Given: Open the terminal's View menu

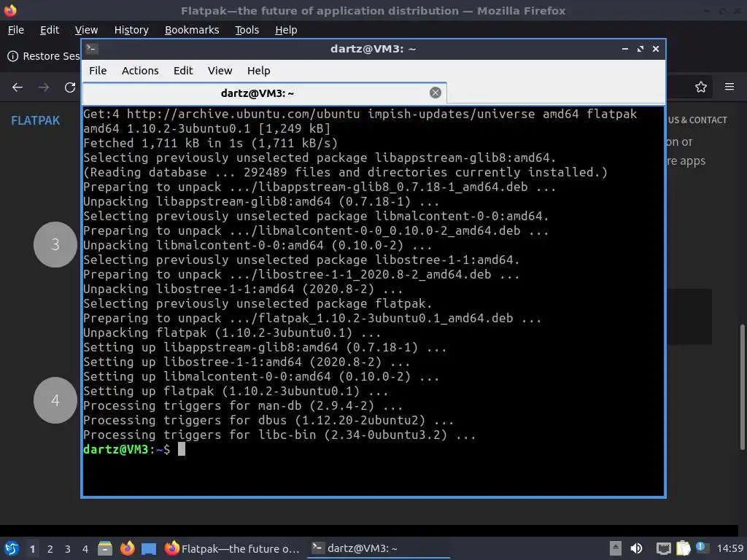Looking at the screenshot, I should [x=220, y=71].
